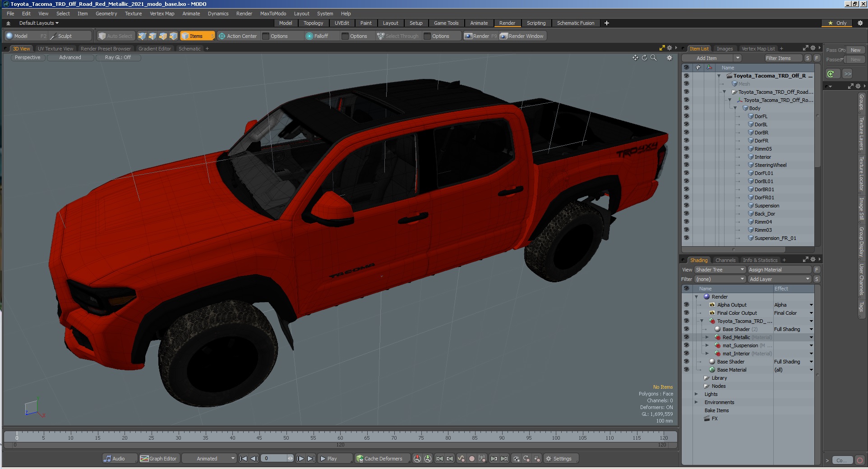Expand Red_Metallic material group
Image resolution: width=868 pixels, height=469 pixels.
click(x=707, y=337)
